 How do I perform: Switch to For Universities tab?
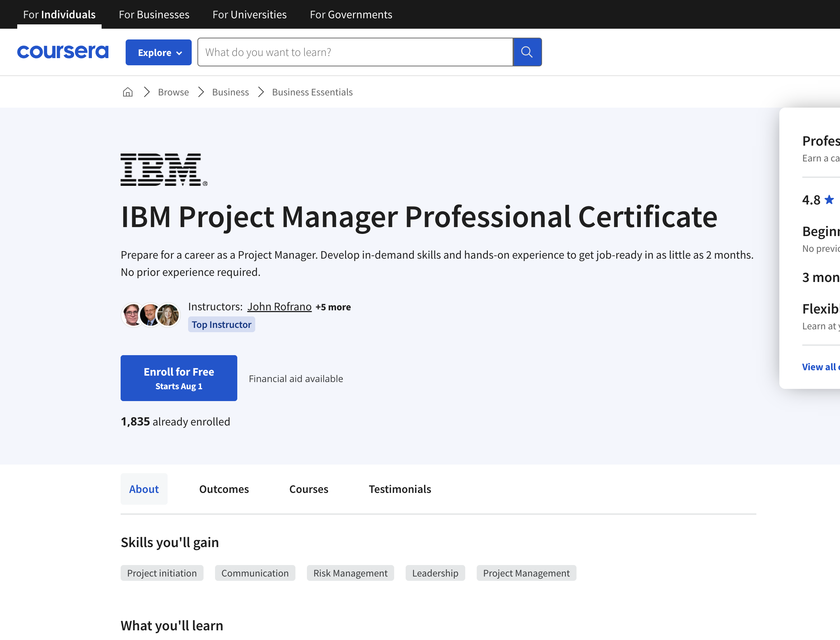tap(249, 14)
